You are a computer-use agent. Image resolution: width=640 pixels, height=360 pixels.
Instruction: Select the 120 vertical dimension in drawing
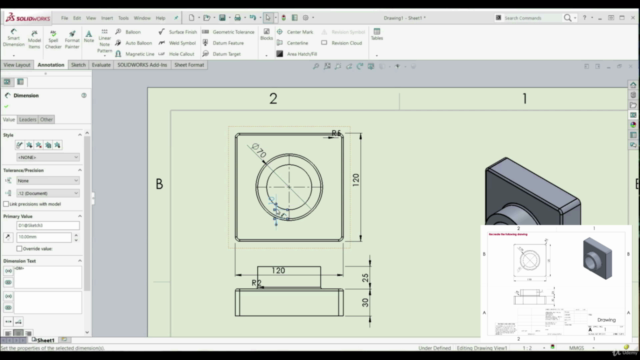click(x=356, y=180)
